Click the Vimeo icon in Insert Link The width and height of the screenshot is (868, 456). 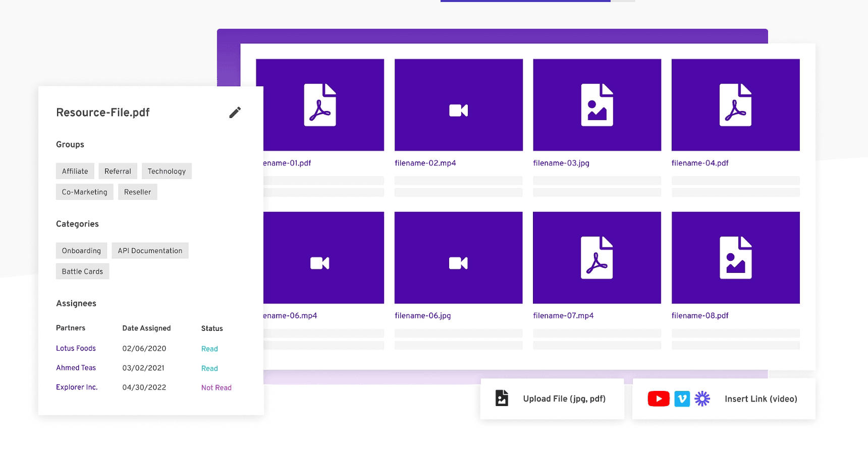682,398
